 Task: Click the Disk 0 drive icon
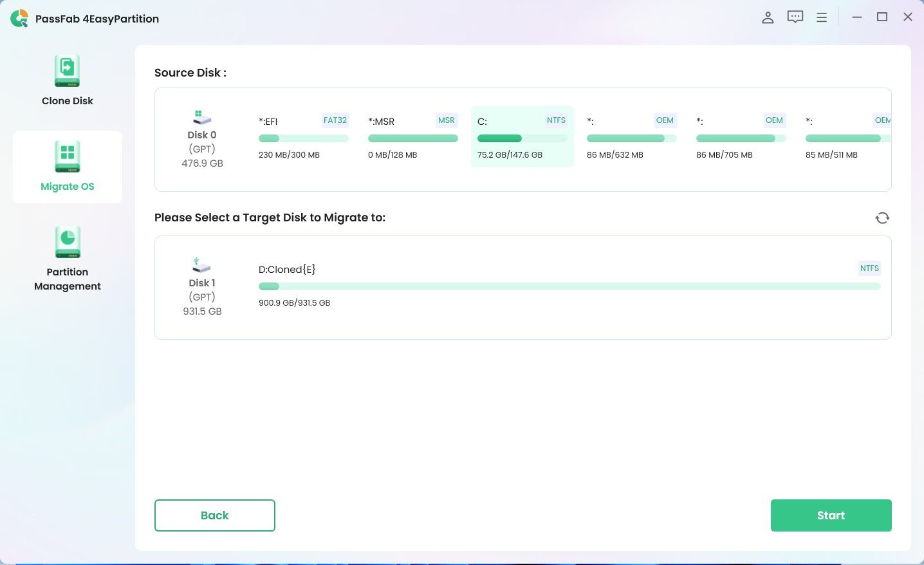coord(201,117)
